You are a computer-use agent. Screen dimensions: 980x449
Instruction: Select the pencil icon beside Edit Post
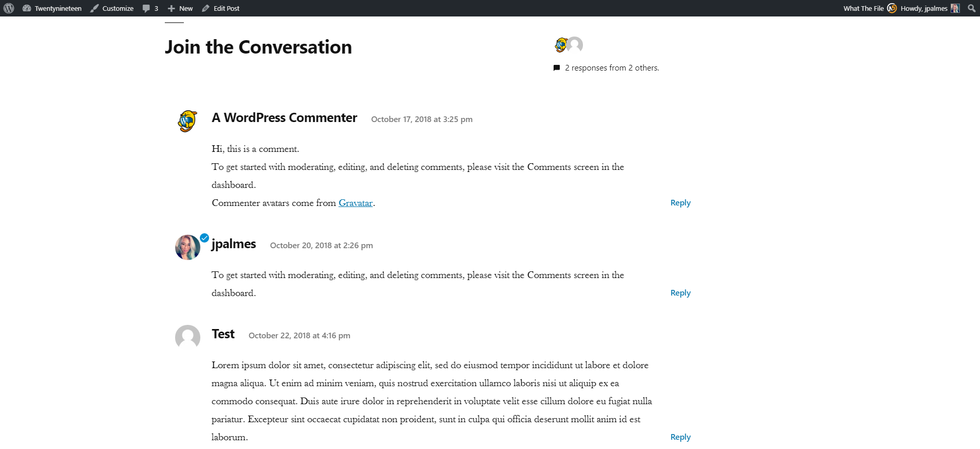[x=205, y=8]
